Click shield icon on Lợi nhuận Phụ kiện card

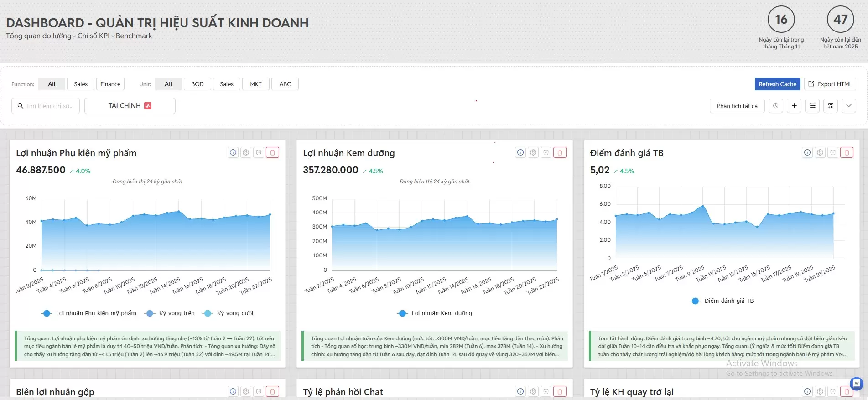point(259,152)
